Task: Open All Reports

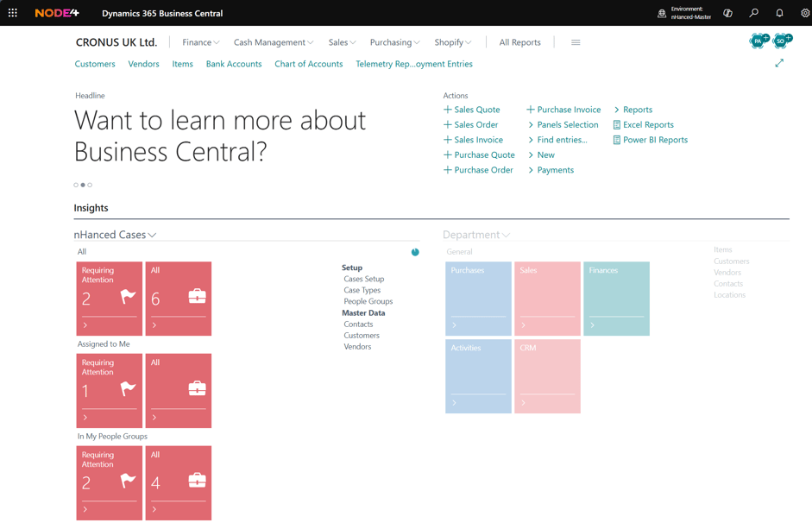Action: pyautogui.click(x=519, y=42)
